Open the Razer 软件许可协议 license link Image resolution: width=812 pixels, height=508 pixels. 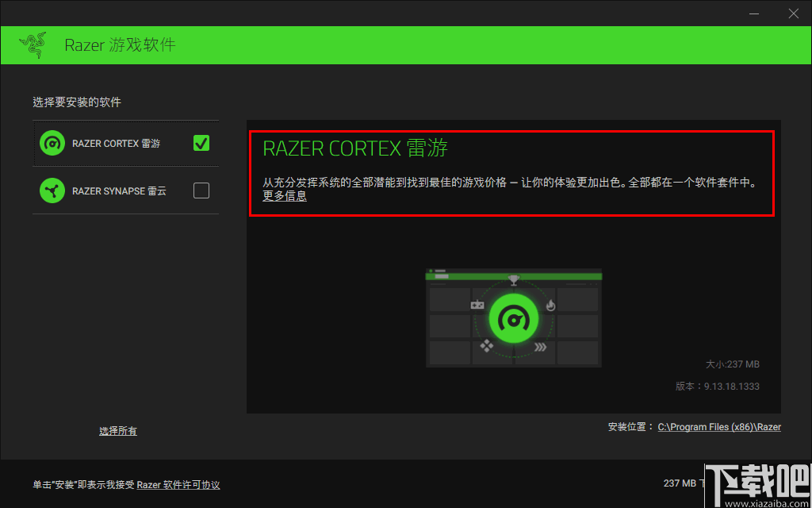(x=178, y=484)
